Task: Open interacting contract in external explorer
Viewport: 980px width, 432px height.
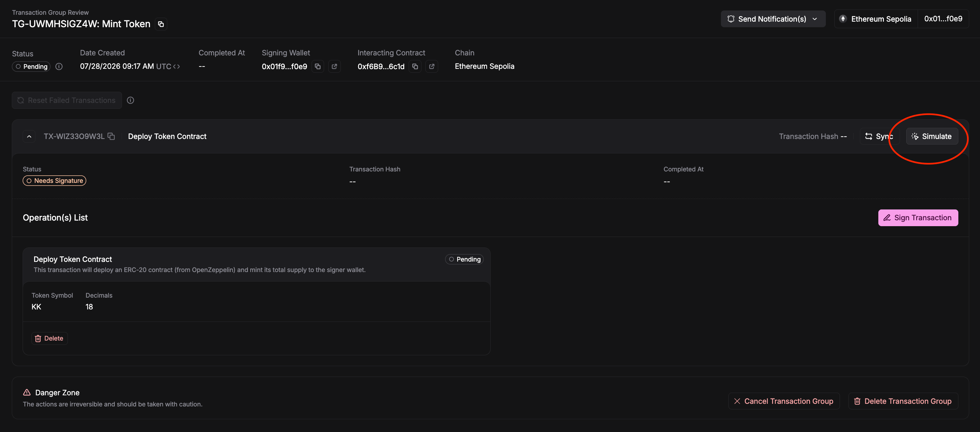Action: (432, 67)
